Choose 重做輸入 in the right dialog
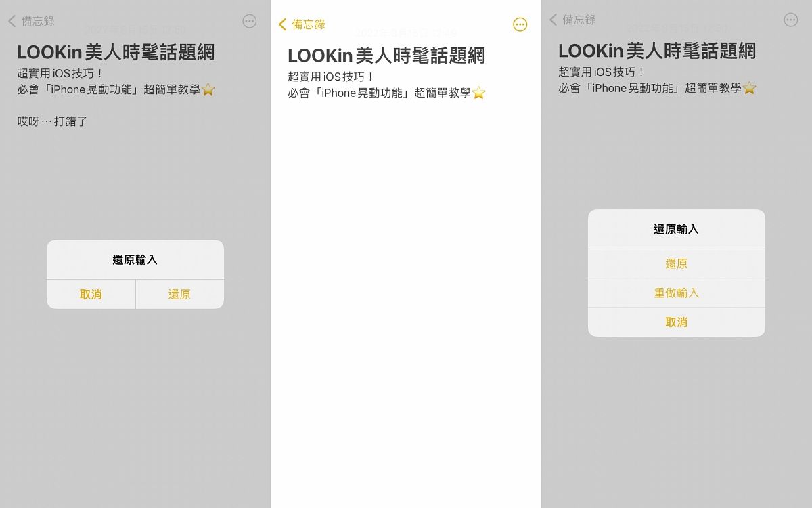This screenshot has height=508, width=812. point(677,293)
